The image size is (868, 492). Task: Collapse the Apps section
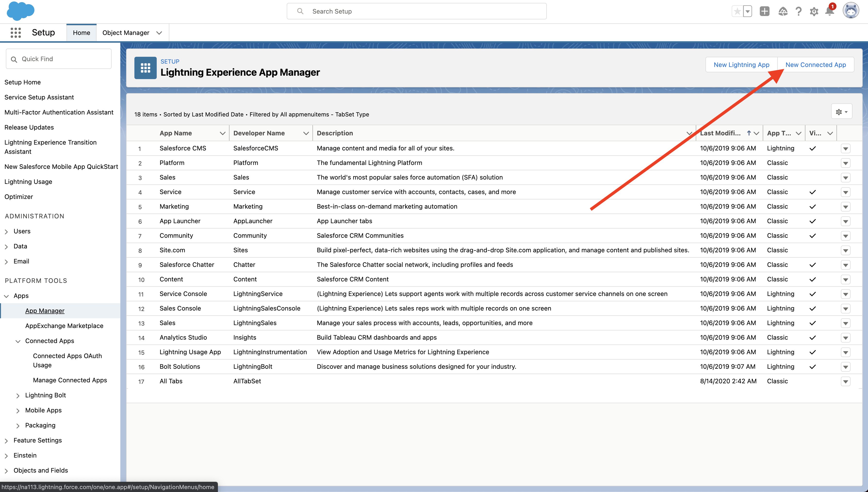click(6, 296)
